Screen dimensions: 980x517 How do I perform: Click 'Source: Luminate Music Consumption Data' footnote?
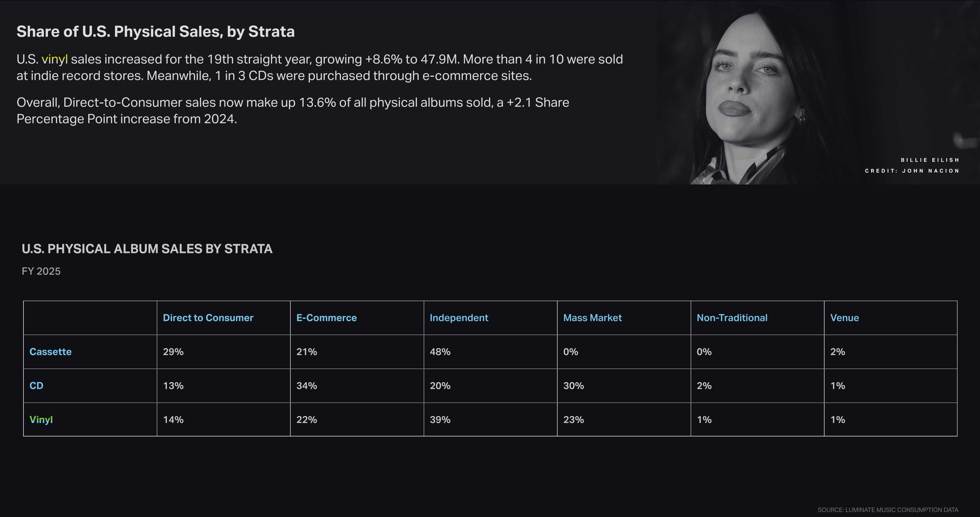coord(888,510)
